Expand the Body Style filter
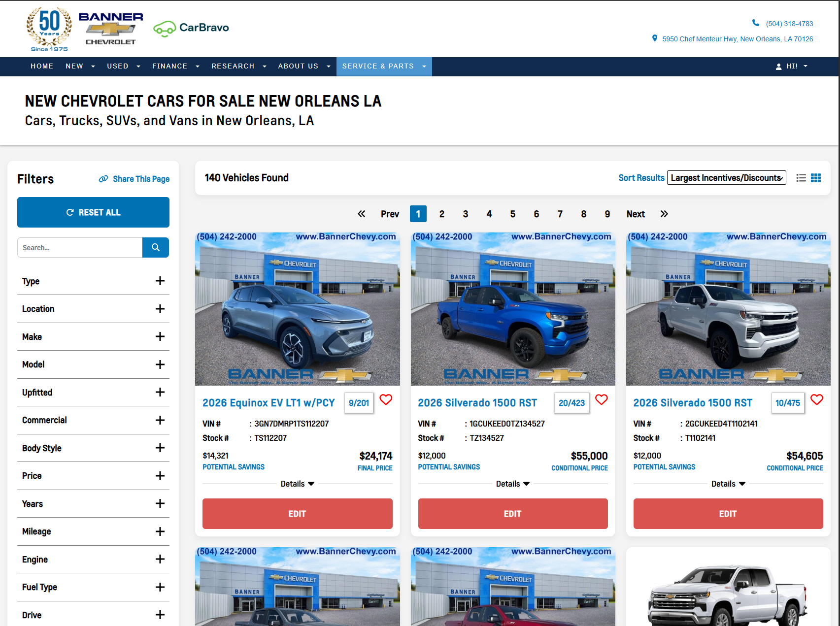The width and height of the screenshot is (840, 626). [x=93, y=448]
